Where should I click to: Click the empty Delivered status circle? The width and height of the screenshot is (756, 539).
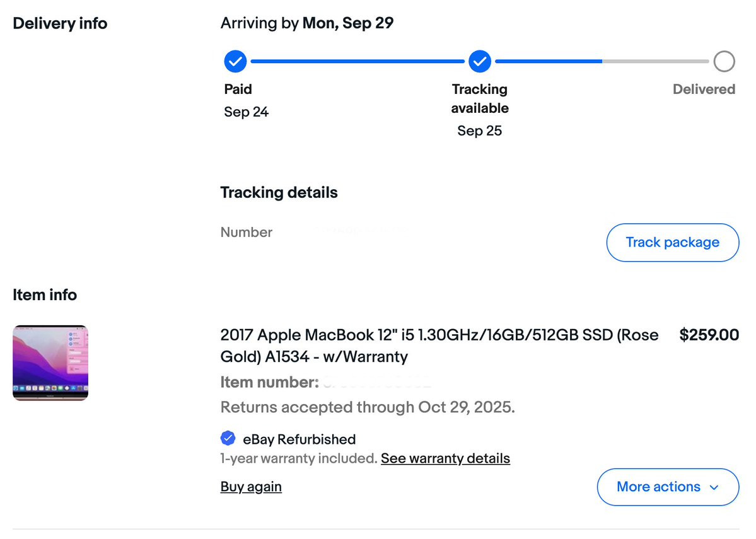click(x=724, y=61)
